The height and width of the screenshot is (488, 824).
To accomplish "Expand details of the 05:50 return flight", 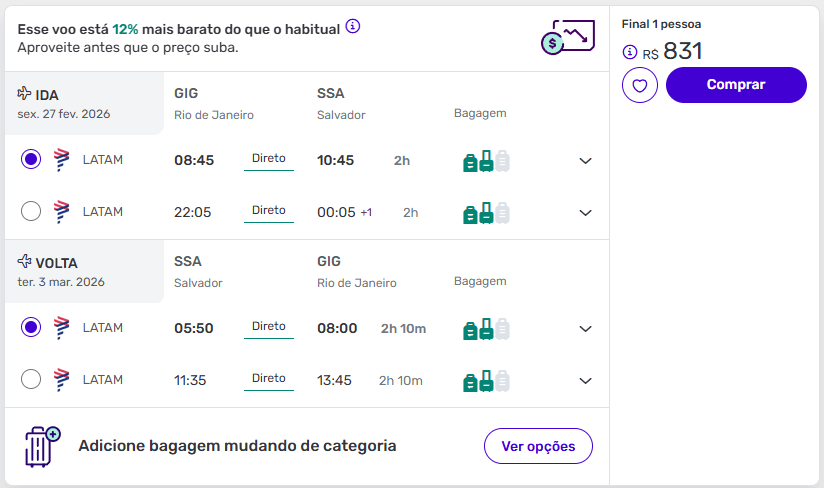I will 586,328.
